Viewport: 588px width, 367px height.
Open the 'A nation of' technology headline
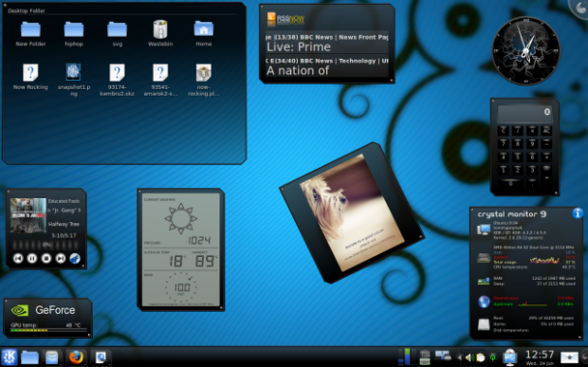click(298, 70)
